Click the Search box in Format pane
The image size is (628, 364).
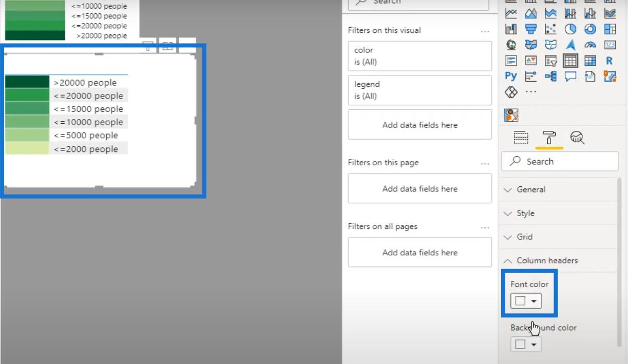click(x=560, y=161)
